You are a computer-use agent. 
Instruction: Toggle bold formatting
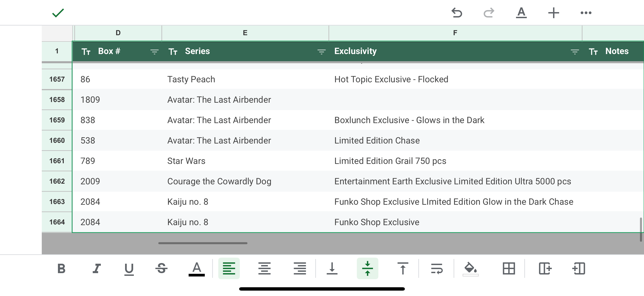pyautogui.click(x=61, y=269)
